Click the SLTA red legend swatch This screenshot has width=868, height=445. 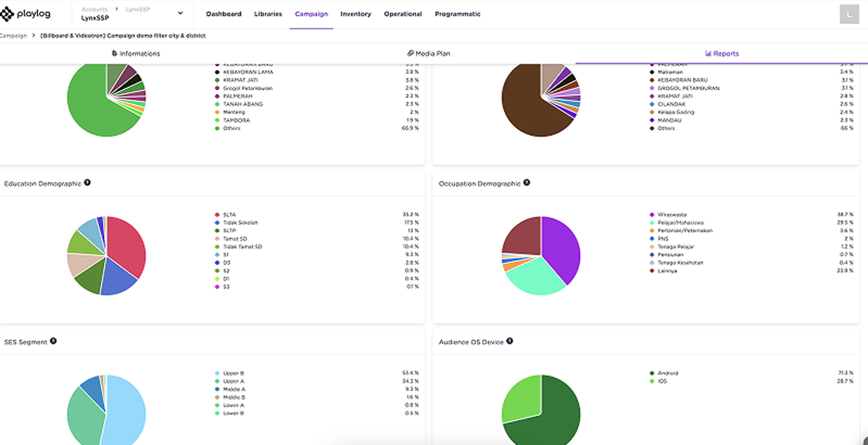click(218, 214)
